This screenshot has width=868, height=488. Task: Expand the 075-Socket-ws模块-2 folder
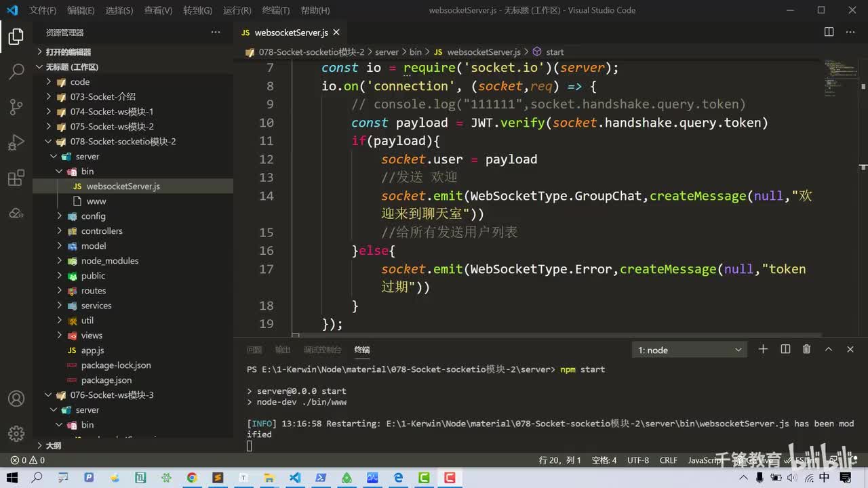[133, 127]
